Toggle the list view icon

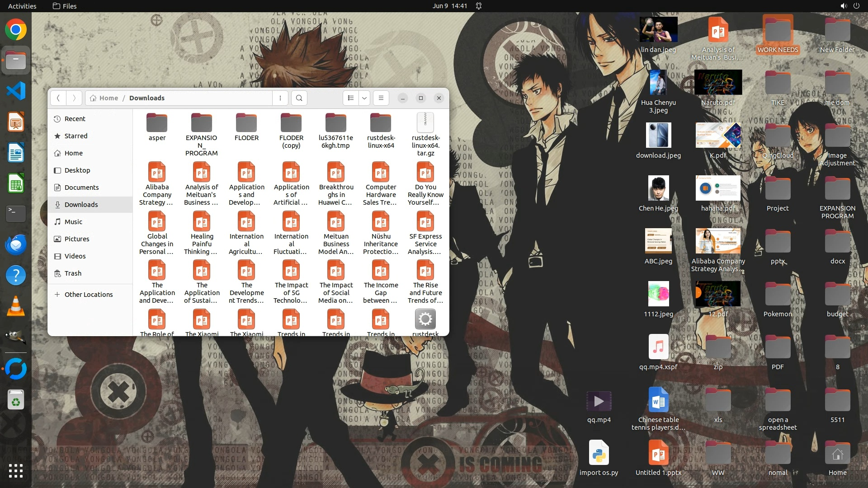(351, 98)
